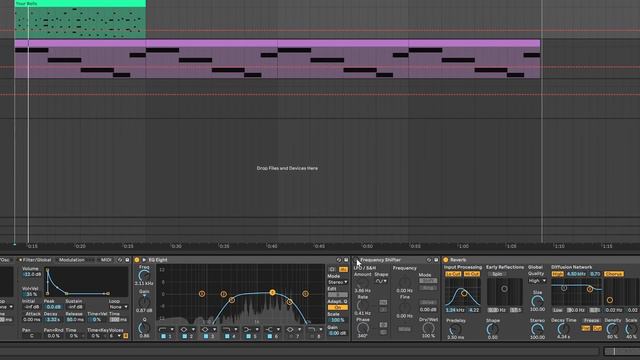Select EQ filter point 2 in display

(223, 294)
